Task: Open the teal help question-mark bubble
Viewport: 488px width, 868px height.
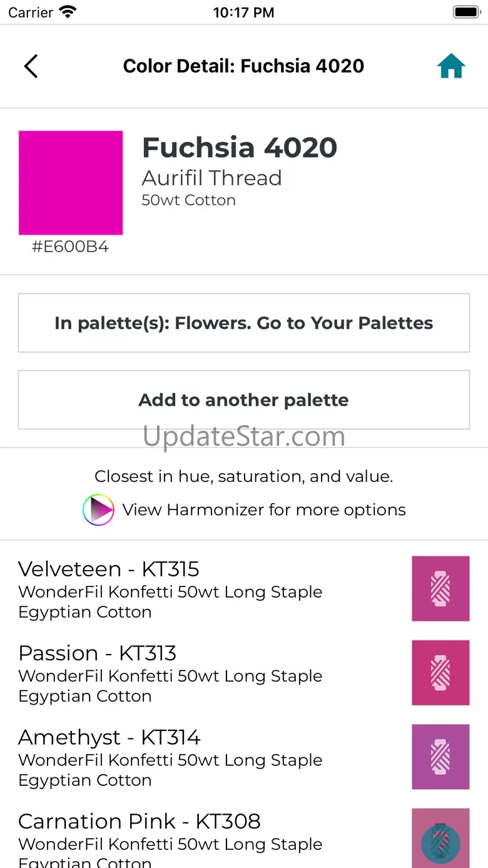Action: tap(440, 844)
